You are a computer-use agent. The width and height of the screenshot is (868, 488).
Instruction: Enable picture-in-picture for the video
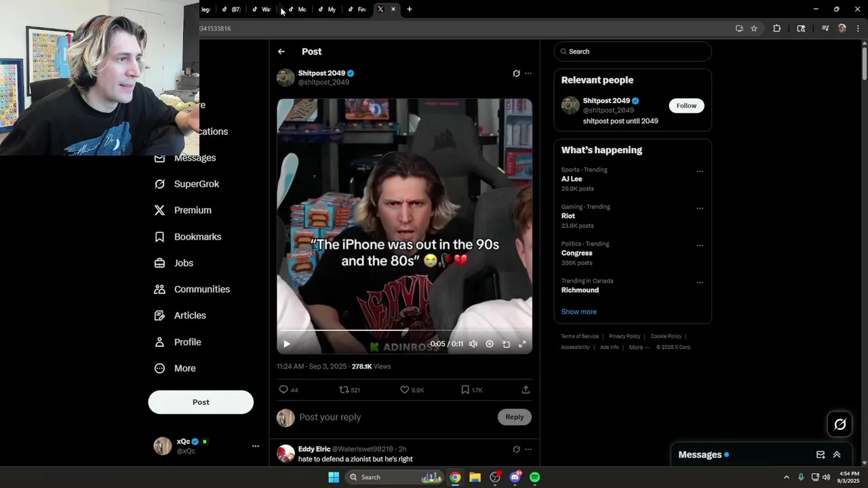(x=506, y=344)
